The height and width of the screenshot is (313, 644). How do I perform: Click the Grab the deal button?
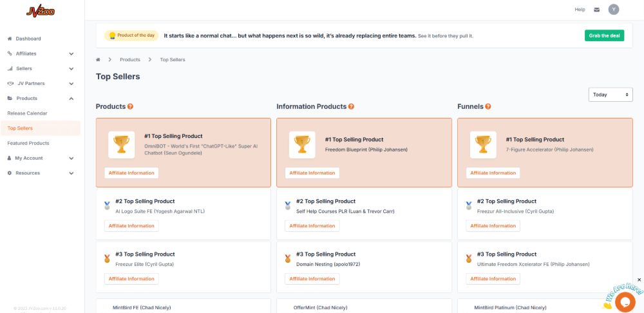603,35
